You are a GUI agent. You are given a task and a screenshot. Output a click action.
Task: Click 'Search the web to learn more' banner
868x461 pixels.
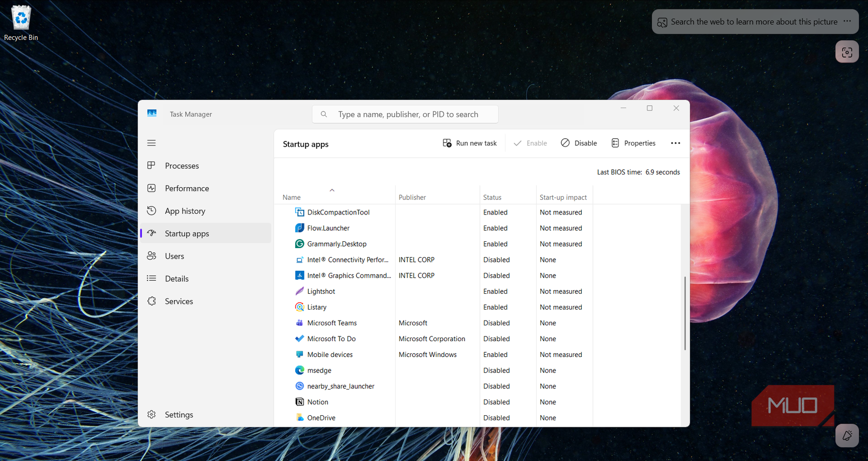point(754,22)
